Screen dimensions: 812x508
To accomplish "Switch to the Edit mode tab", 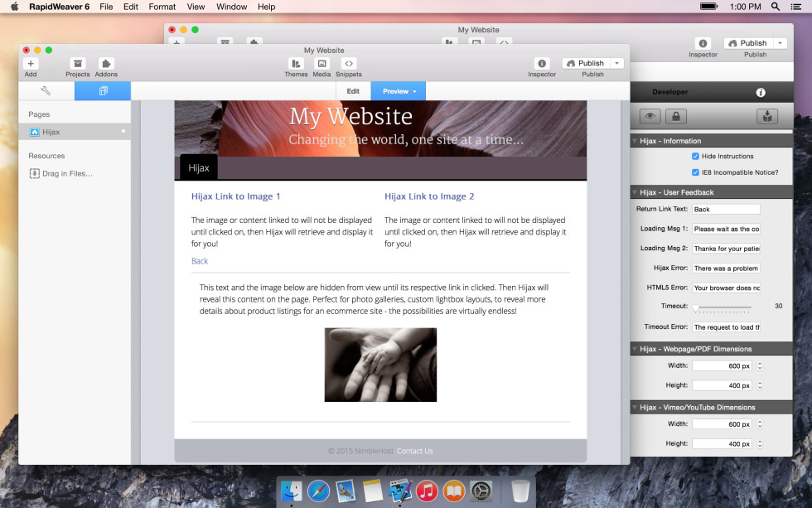I will point(353,91).
